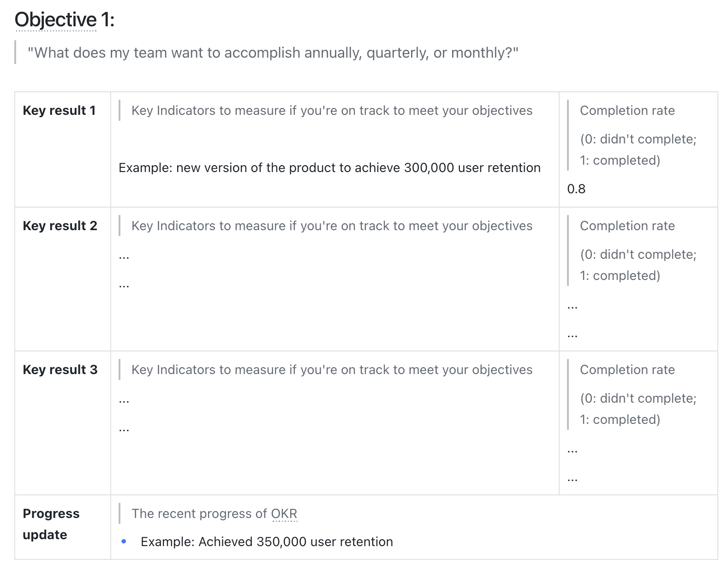Click Completion rate heading in Key result 3
This screenshot has height=571, width=728.
pos(627,370)
